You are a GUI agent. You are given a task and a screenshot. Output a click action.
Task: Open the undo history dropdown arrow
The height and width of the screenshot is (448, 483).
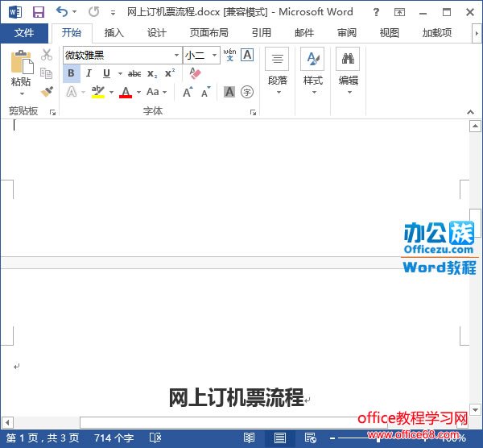(74, 12)
